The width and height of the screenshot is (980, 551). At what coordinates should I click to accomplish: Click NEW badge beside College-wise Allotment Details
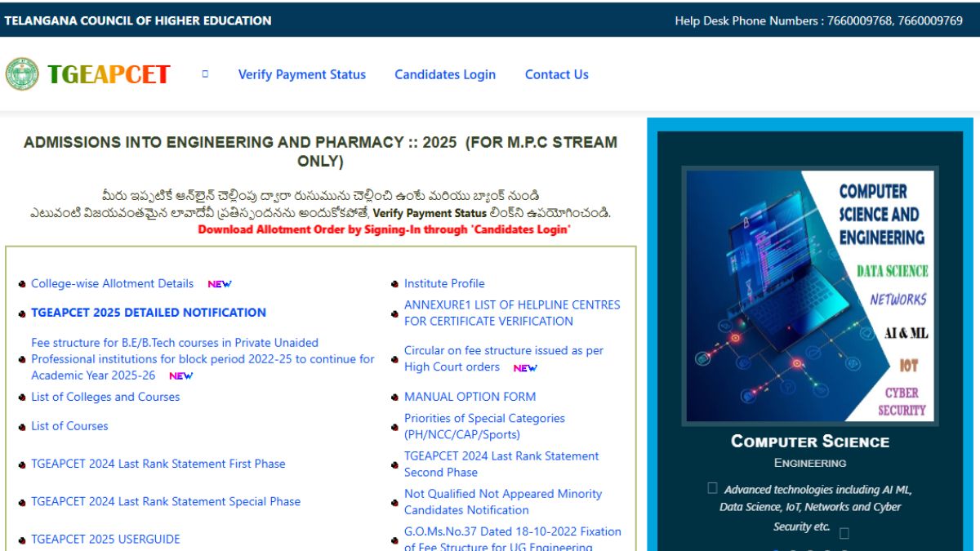pyautogui.click(x=219, y=284)
